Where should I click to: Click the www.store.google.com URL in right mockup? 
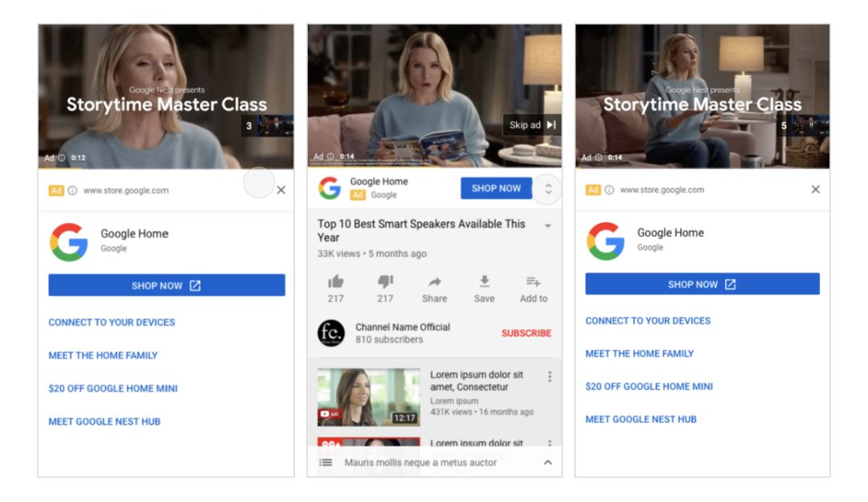[x=662, y=190]
